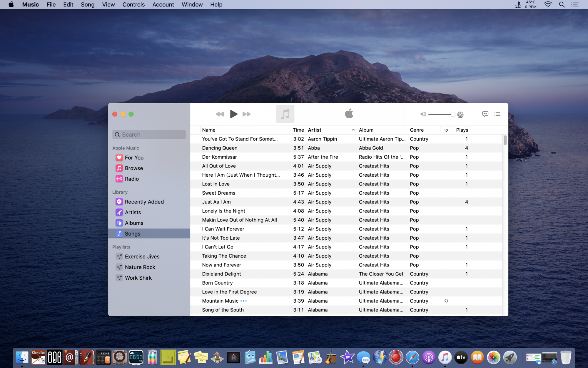Click the rewind previous track button
The width and height of the screenshot is (588, 368).
coord(220,114)
